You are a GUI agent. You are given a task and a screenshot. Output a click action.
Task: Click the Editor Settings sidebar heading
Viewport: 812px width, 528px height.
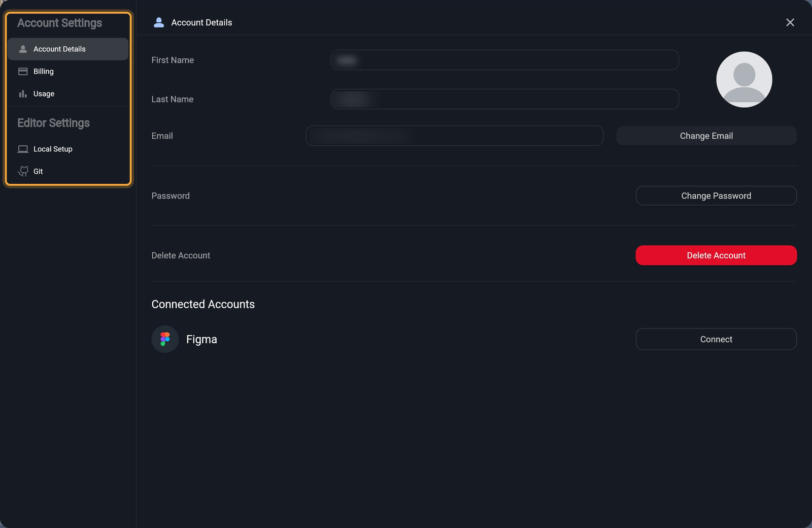53,123
